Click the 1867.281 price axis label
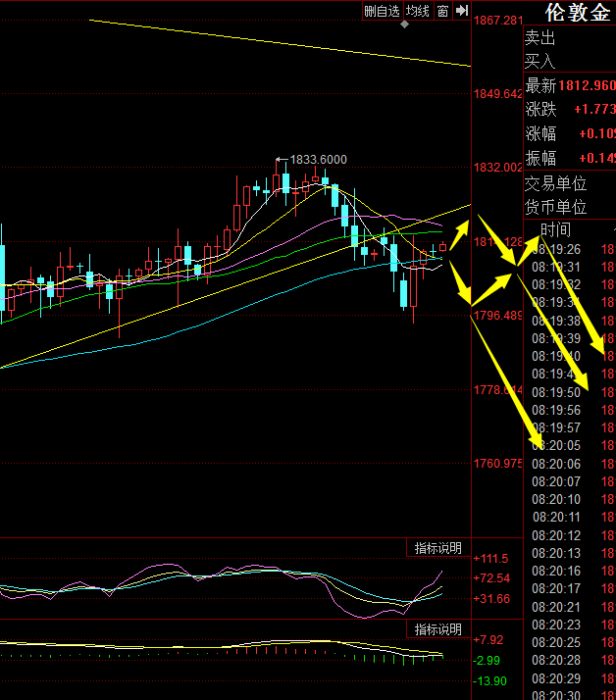Screen dimensions: 616x700 (x=499, y=20)
